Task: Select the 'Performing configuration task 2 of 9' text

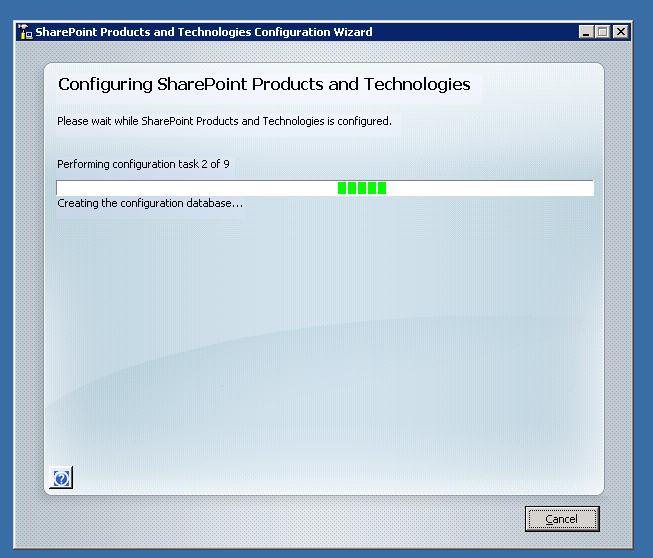Action: coord(143,164)
